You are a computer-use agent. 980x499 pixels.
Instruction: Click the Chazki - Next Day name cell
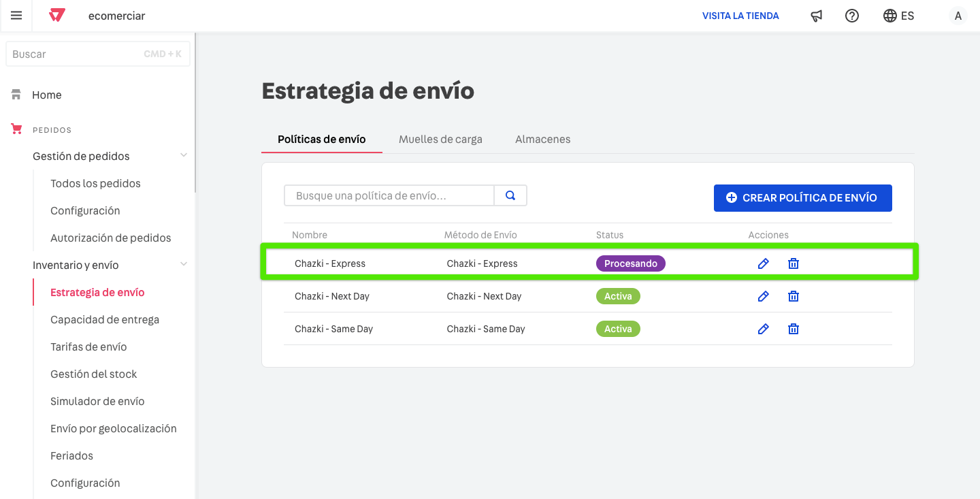coord(332,296)
